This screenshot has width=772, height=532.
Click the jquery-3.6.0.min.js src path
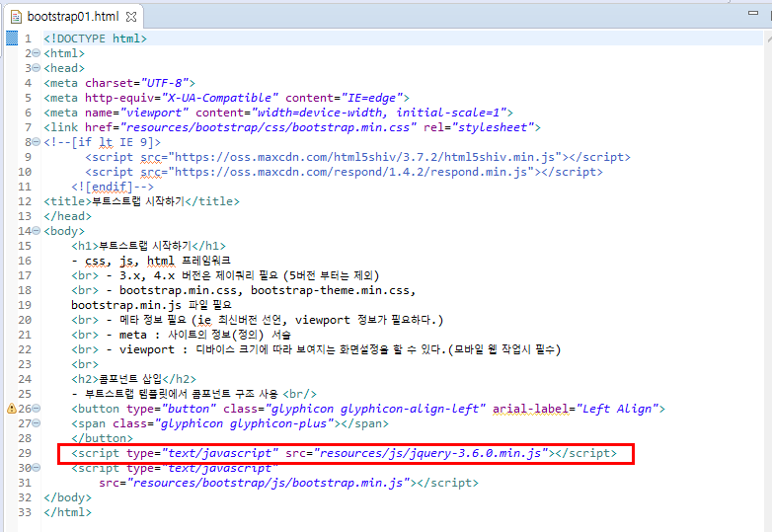coord(430,453)
